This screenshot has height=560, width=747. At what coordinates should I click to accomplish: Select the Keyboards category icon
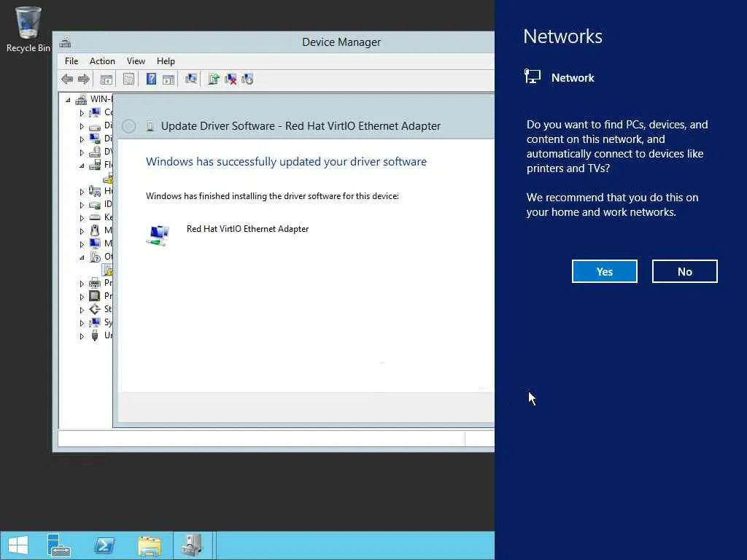coord(95,217)
